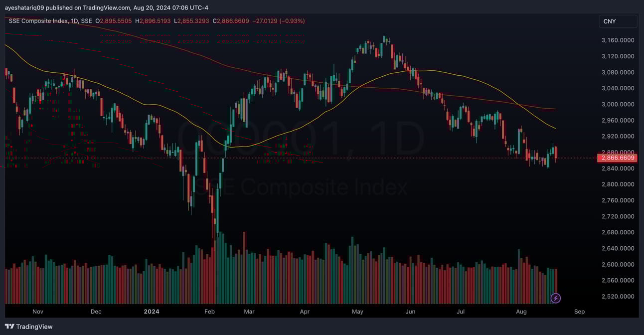Click the low value L2,855.3293

pos(192,21)
